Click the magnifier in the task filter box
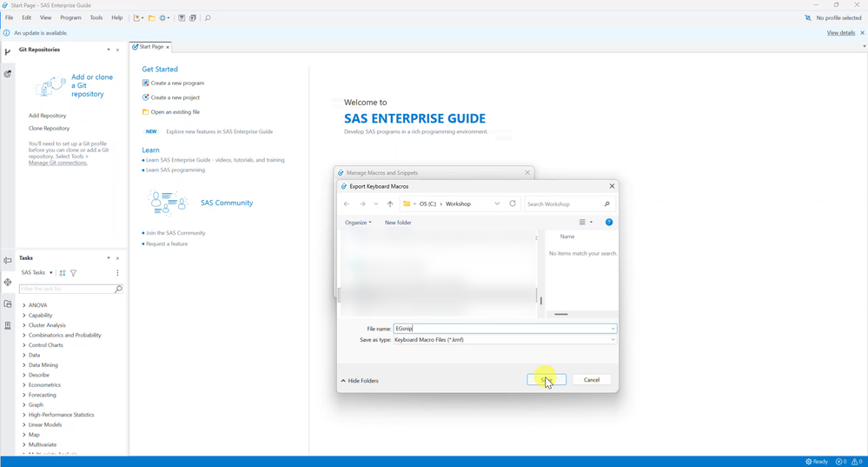Image resolution: width=868 pixels, height=467 pixels. point(118,289)
